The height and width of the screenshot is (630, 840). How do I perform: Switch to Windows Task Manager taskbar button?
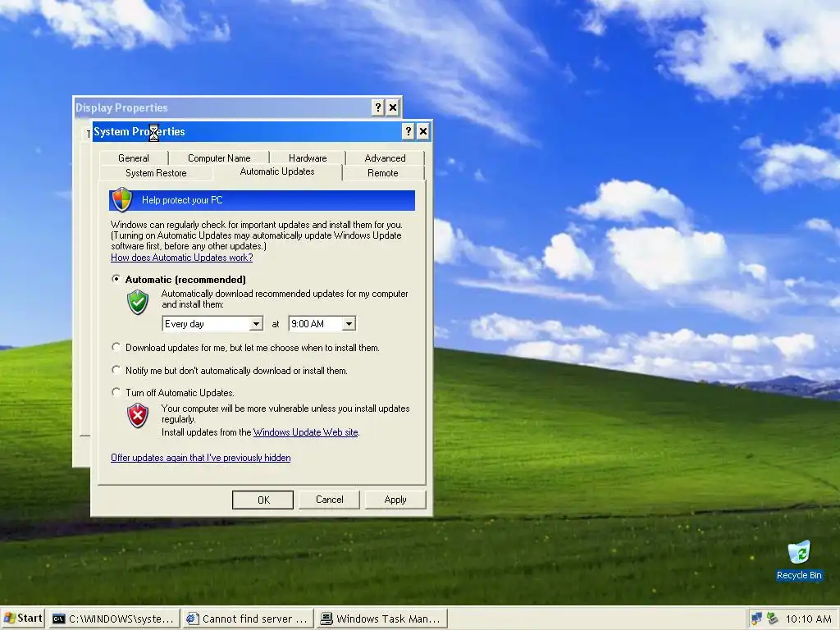click(x=381, y=619)
